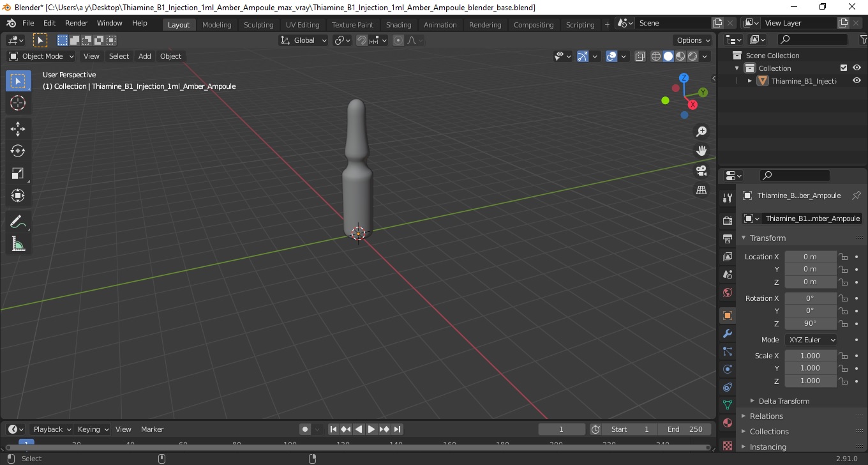
Task: Open the Object Constraints properties tab
Action: 728,387
